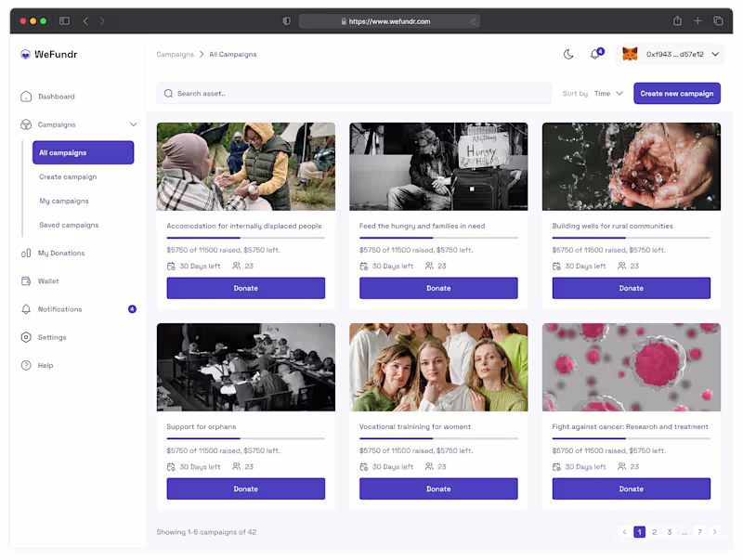This screenshot has height=560, width=743.
Task: Click the WeFundr logo icon
Action: pyautogui.click(x=26, y=54)
